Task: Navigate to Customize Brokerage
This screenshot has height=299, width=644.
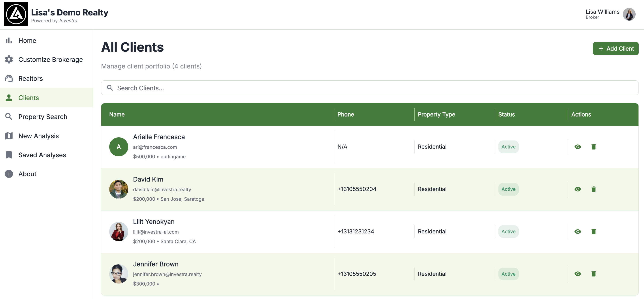Action: point(50,60)
